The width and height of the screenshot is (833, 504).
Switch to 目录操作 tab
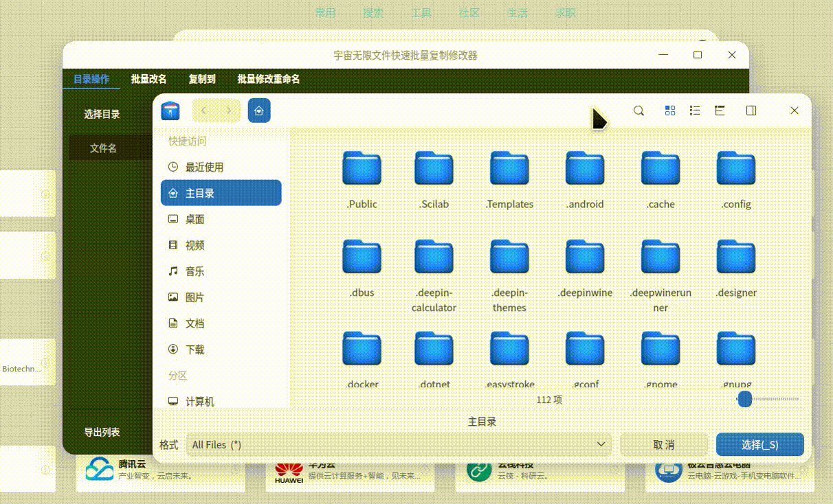[91, 79]
